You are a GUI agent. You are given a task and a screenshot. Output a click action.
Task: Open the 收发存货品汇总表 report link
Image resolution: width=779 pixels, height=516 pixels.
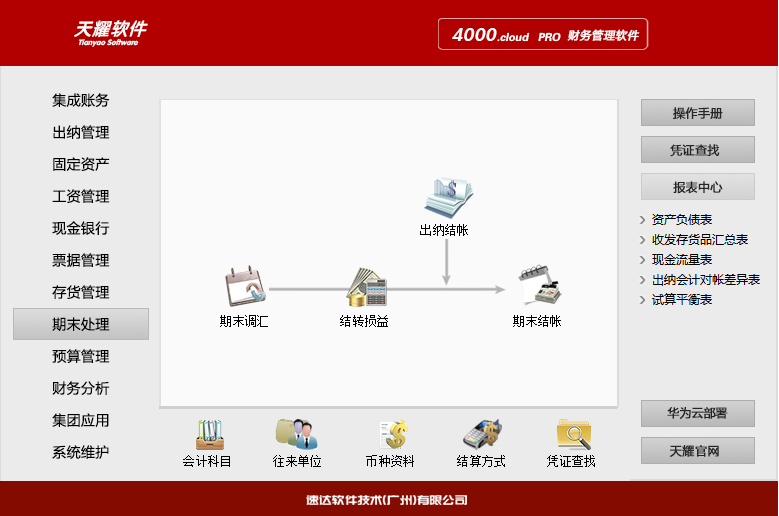(x=700, y=239)
